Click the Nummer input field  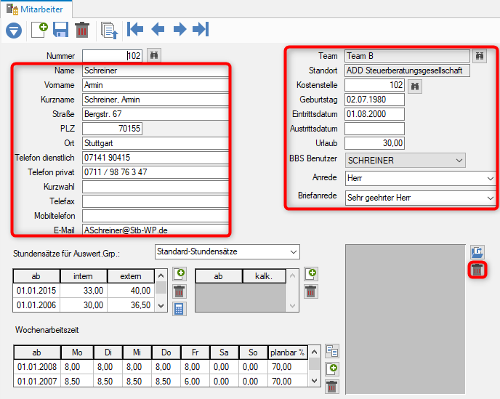[x=112, y=56]
